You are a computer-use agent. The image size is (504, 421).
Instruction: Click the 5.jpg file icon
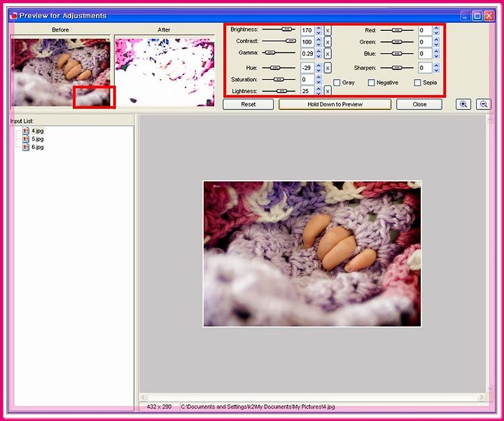(x=26, y=139)
